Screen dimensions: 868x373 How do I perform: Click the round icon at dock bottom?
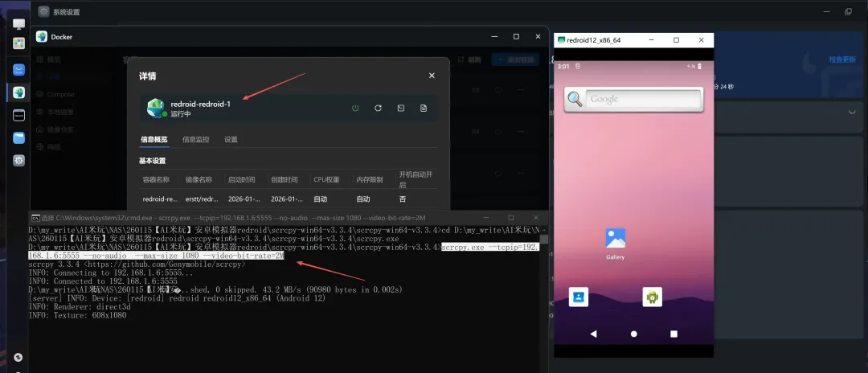[18, 357]
